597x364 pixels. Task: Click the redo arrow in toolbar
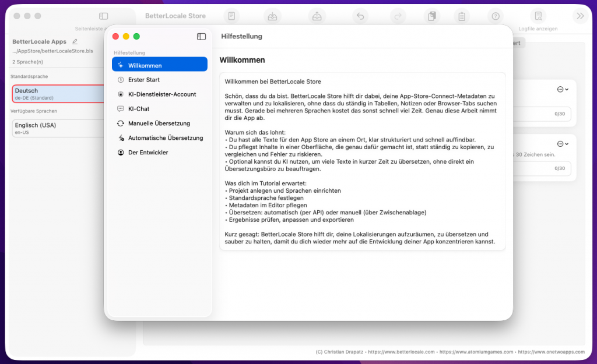point(399,16)
